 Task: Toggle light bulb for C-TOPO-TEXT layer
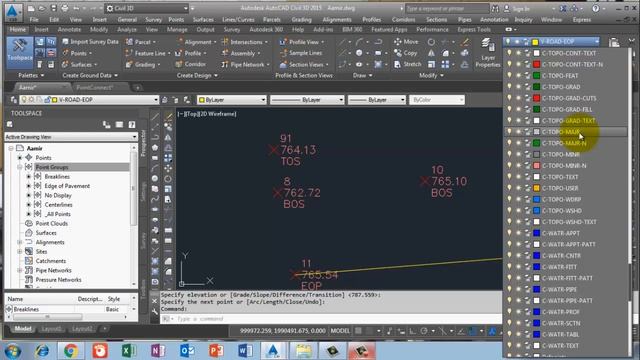pyautogui.click(x=509, y=177)
